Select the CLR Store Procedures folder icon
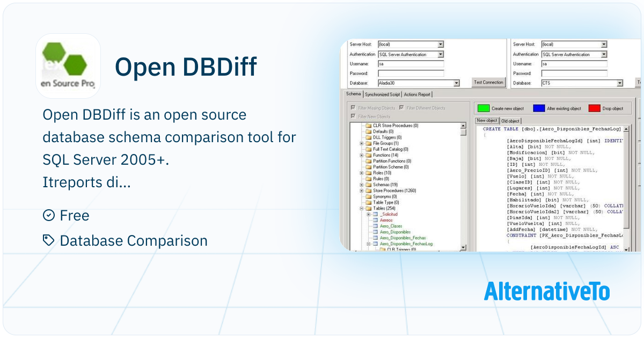Screen dimensions: 644x338 click(x=368, y=126)
